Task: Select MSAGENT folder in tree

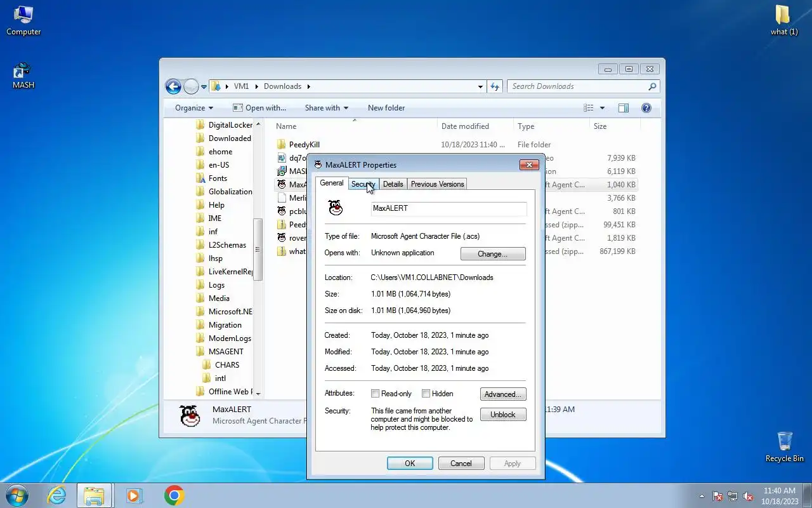Action: [x=225, y=352]
